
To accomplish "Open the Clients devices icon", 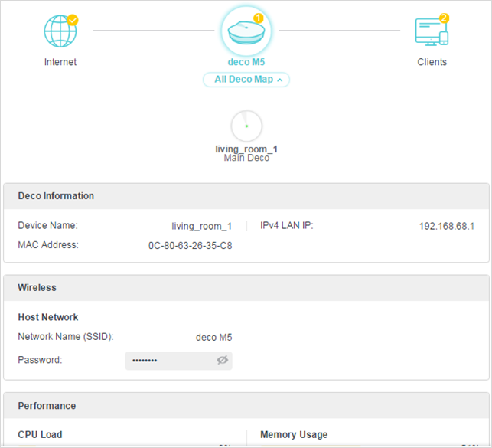I will [432, 31].
